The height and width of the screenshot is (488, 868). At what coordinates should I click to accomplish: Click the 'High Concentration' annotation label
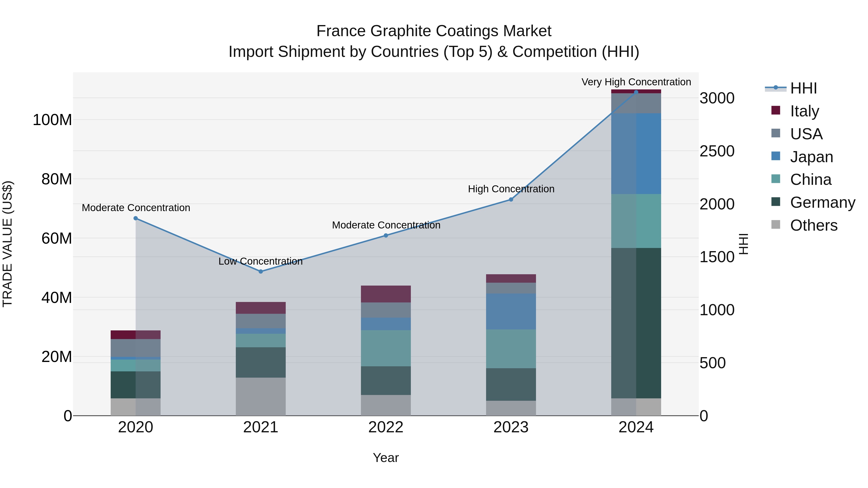(511, 189)
